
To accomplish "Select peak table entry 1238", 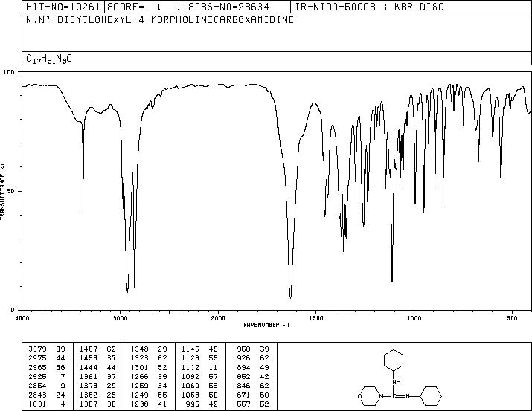I will (x=139, y=404).
